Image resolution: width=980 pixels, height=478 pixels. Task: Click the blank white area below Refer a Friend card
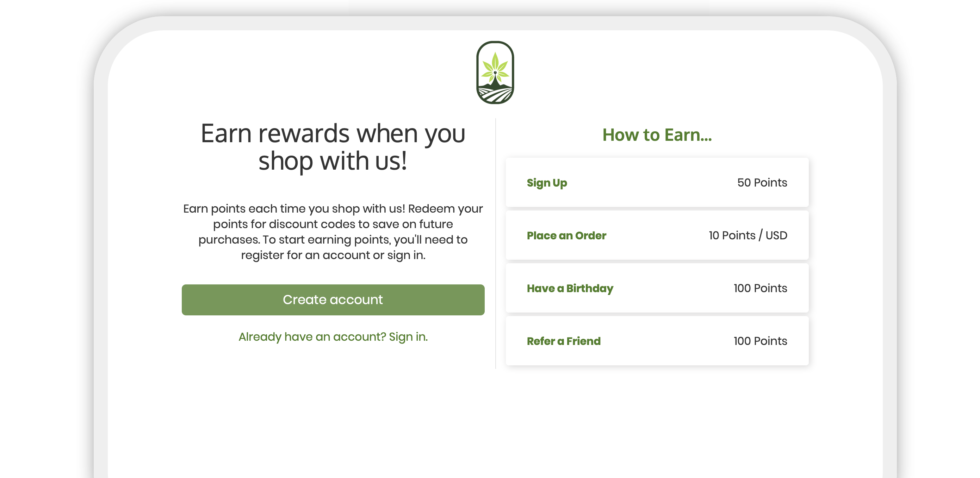point(657,418)
